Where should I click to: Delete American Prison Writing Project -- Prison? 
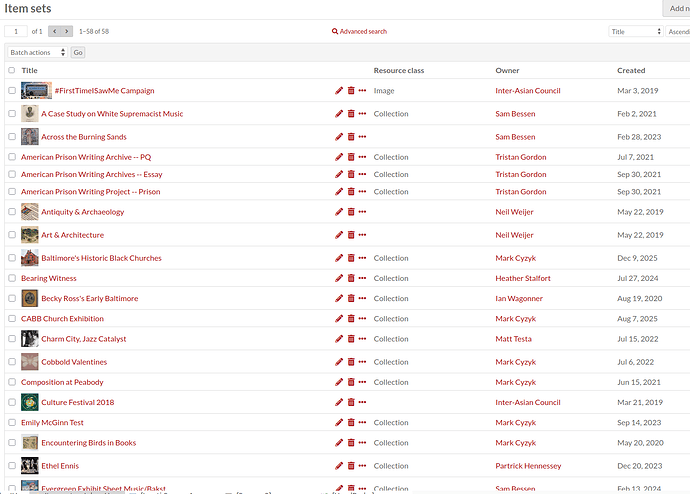coord(351,192)
